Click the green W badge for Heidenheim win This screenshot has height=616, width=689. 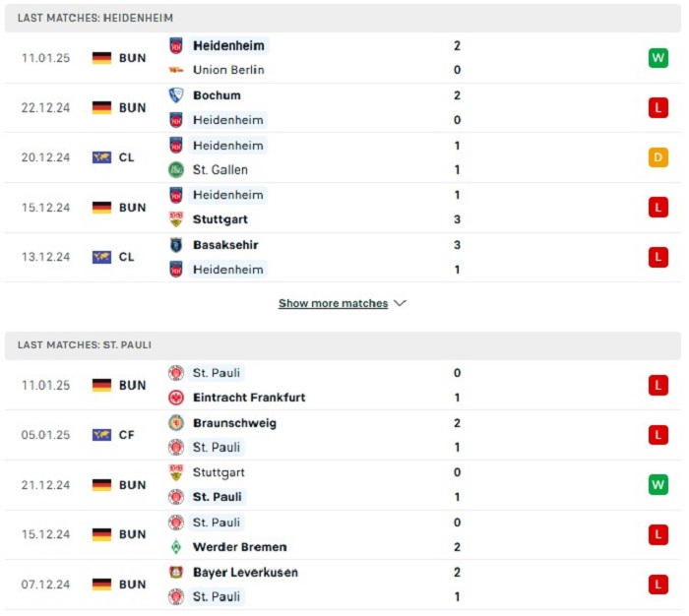[658, 57]
